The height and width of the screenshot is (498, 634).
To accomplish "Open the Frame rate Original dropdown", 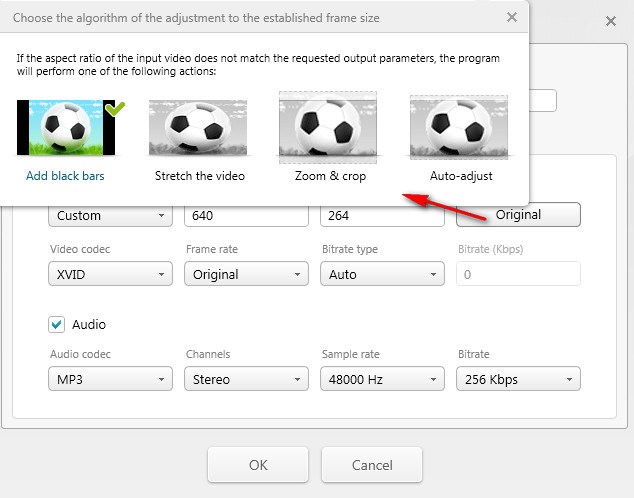I will click(246, 274).
